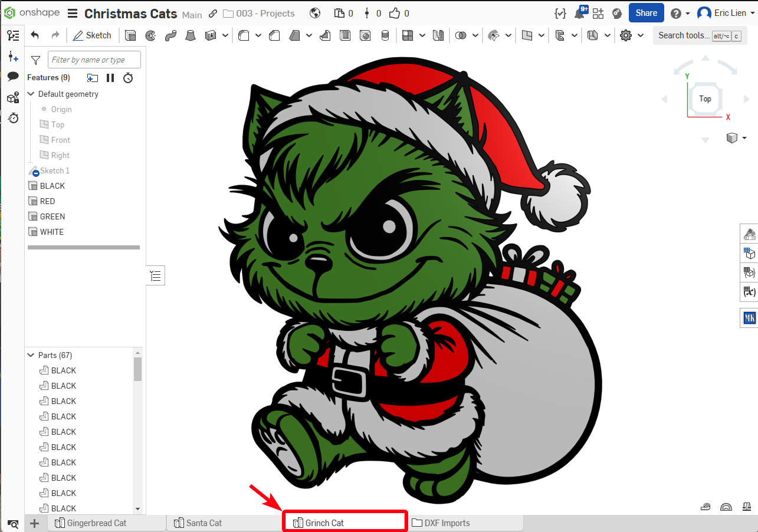
Task: Open the MK custom table icon on right edge
Action: click(749, 318)
